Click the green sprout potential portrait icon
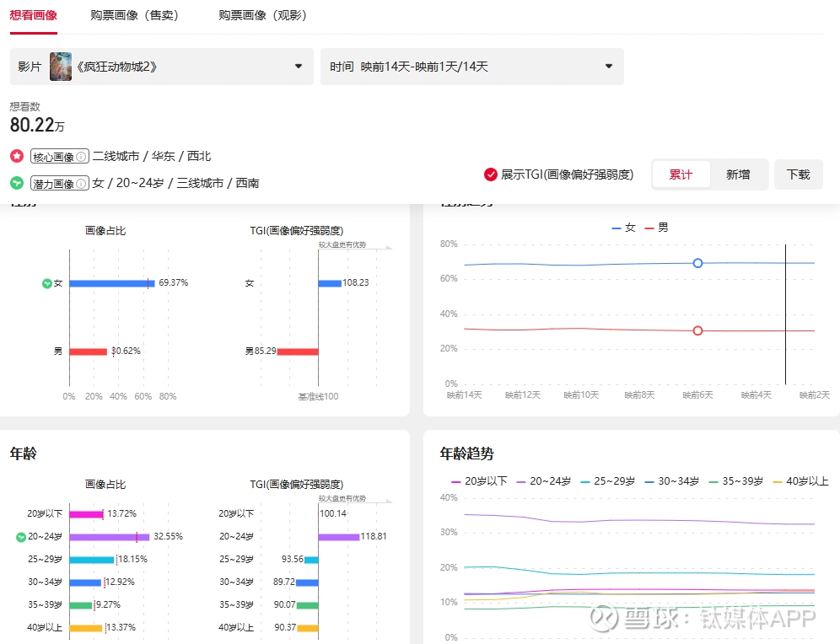The height and width of the screenshot is (644, 840). (x=17, y=183)
